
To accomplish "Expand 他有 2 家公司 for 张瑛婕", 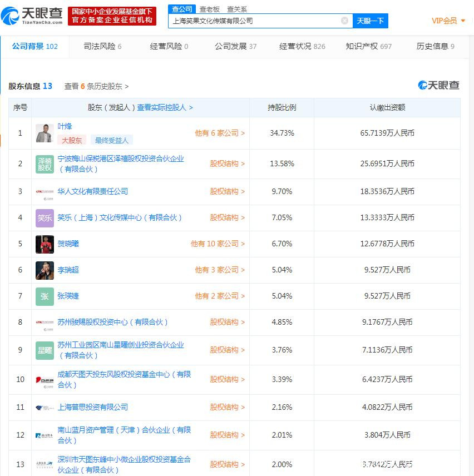I will point(220,296).
